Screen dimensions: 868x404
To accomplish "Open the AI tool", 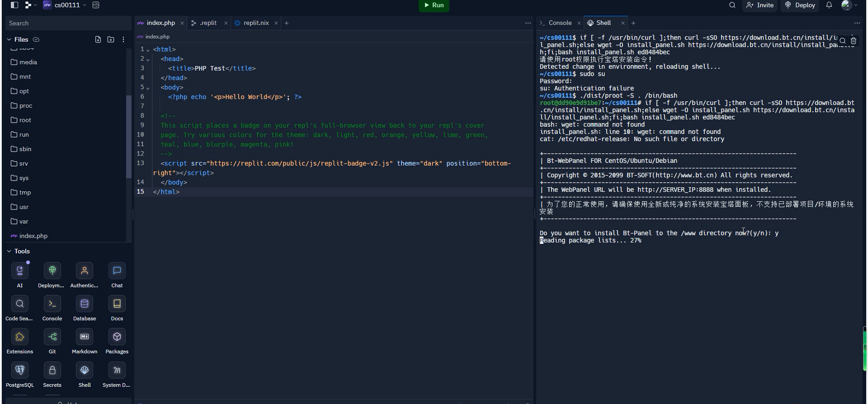I will tap(20, 271).
